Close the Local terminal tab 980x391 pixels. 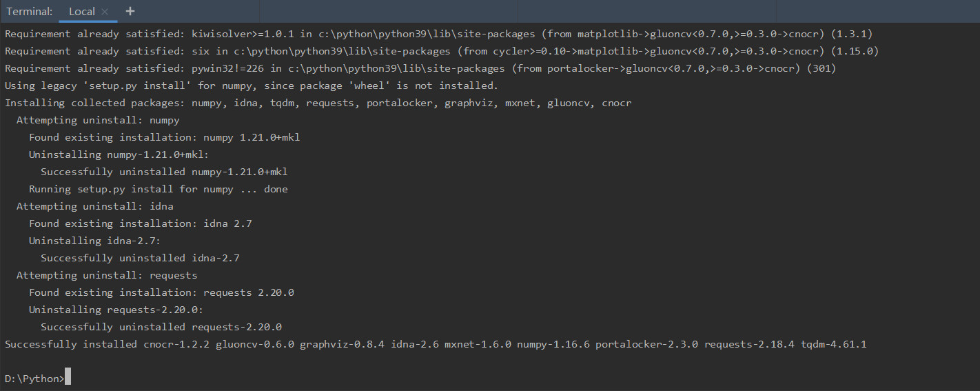coord(105,12)
